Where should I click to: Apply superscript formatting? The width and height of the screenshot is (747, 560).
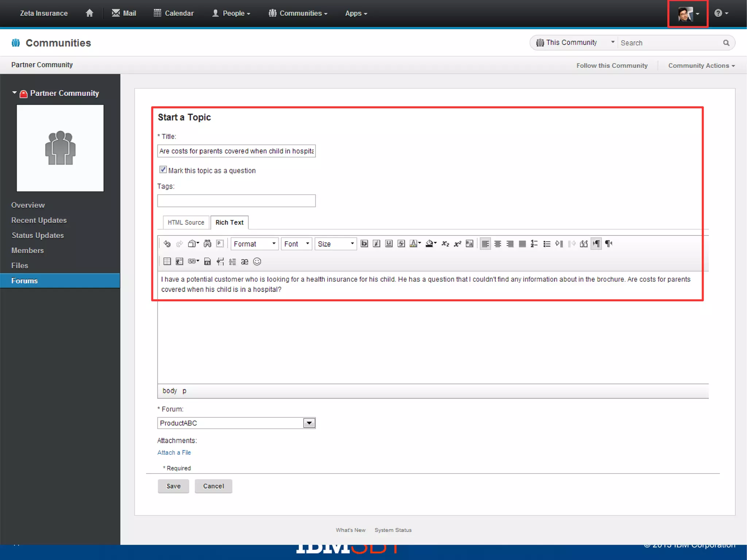(x=457, y=244)
